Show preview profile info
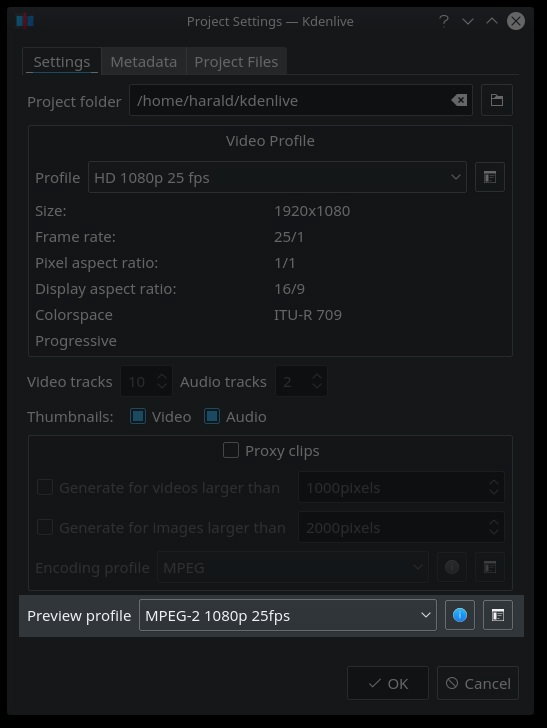This screenshot has width=547, height=728. click(x=460, y=615)
